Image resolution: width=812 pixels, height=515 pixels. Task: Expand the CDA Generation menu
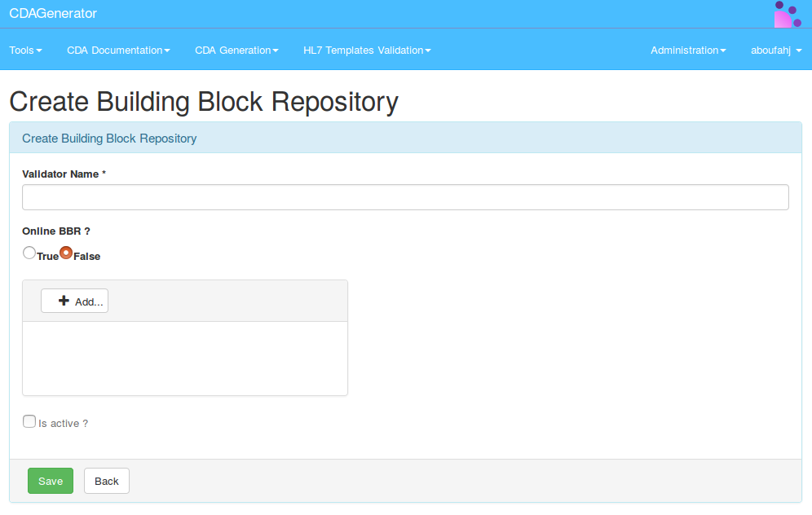[x=236, y=51]
